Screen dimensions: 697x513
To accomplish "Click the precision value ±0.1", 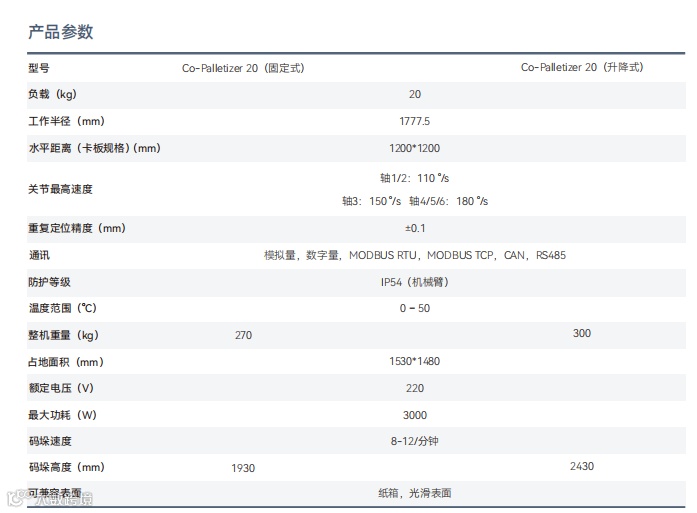I will click(x=415, y=228).
